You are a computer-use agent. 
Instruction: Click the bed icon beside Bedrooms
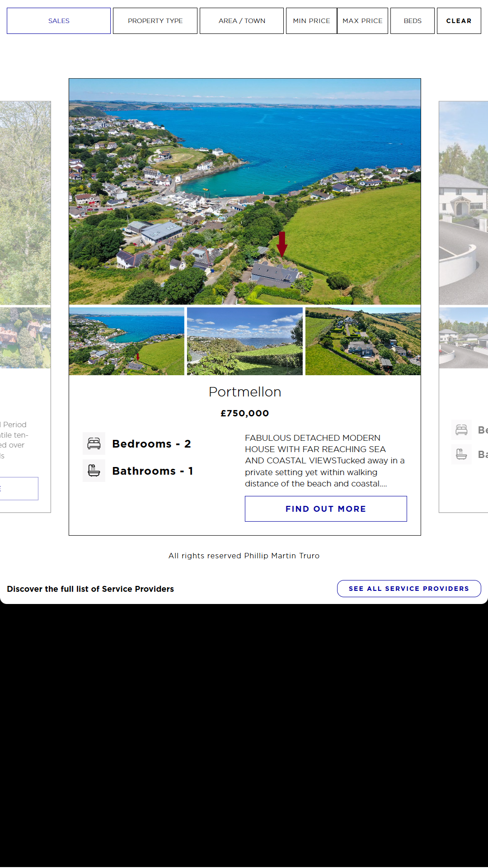(x=94, y=443)
